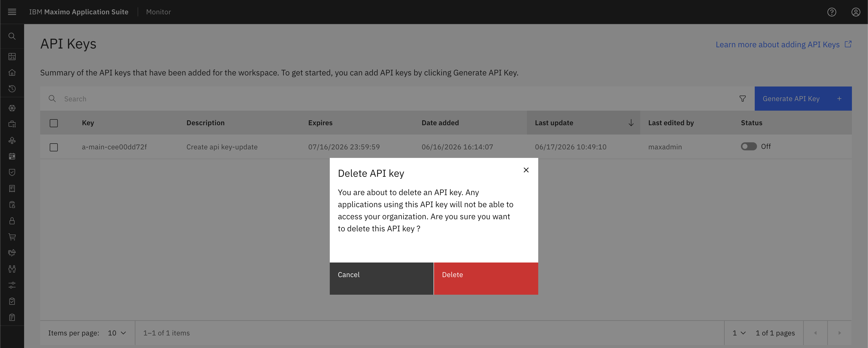Sort by the Description column header
The width and height of the screenshot is (868, 348).
point(205,123)
